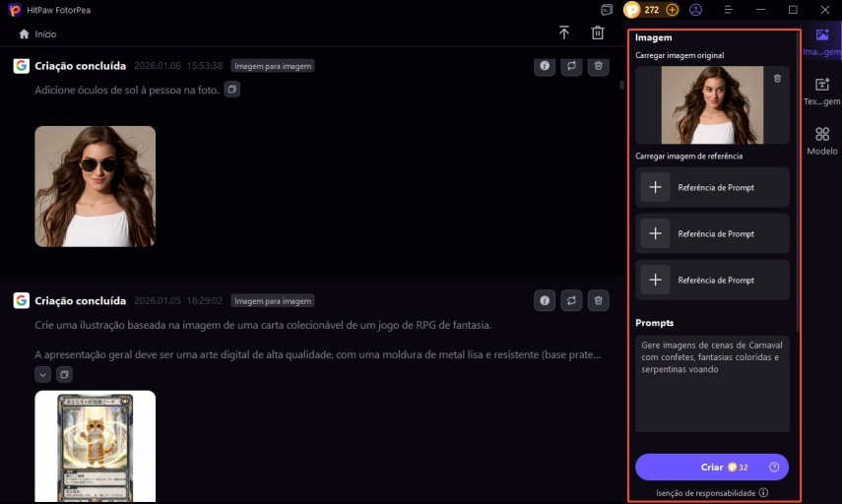Click the export/upload arrow icon in header
Screen dimensions: 842x504
pos(564,32)
